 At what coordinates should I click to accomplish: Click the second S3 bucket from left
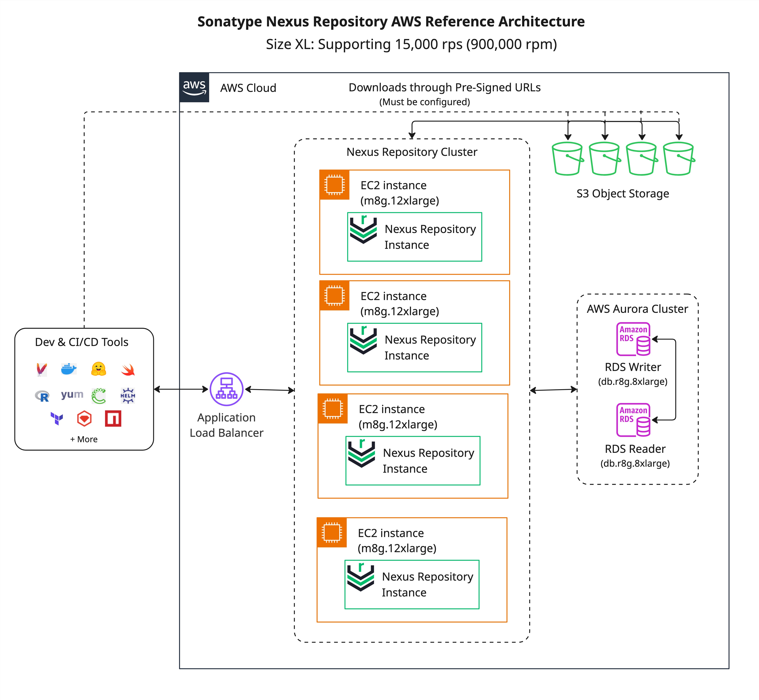pyautogui.click(x=605, y=159)
